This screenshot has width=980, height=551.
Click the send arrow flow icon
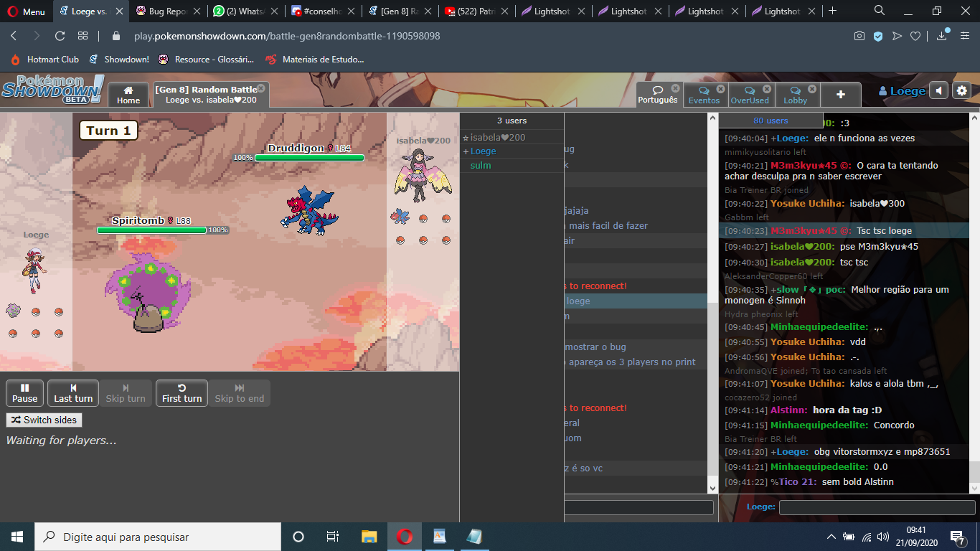[x=897, y=36]
